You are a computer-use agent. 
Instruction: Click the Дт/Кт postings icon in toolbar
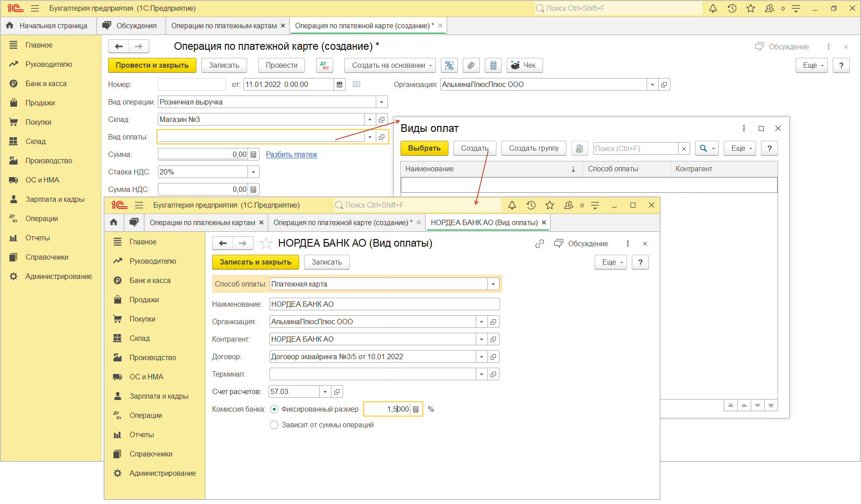point(324,65)
